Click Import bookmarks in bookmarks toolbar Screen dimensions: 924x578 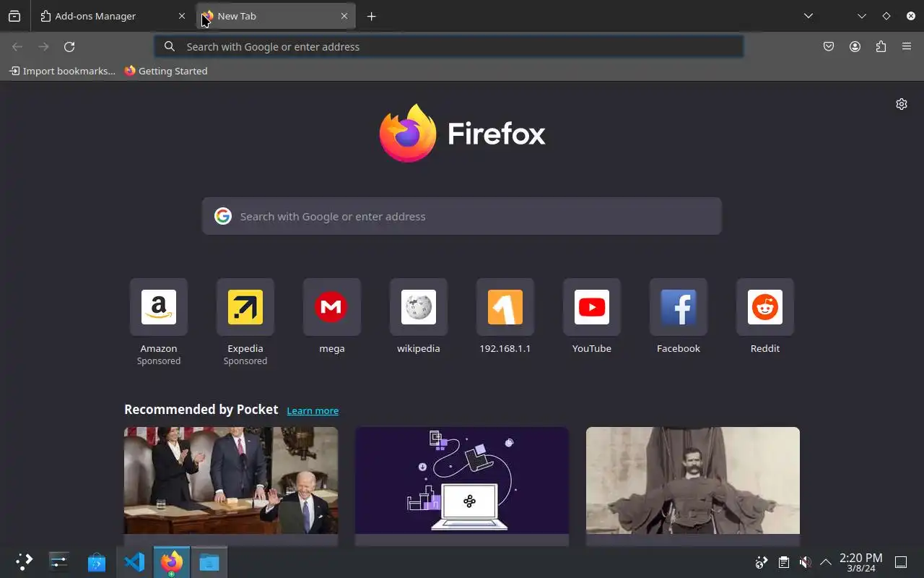point(62,71)
